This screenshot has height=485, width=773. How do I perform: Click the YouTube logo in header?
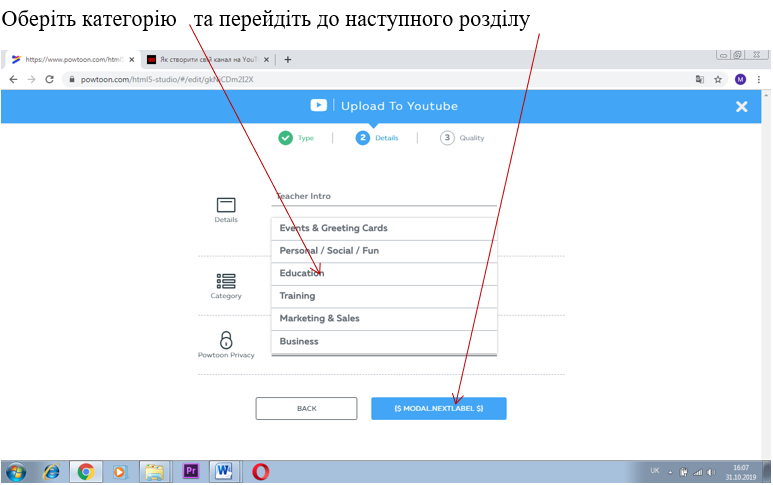point(318,105)
